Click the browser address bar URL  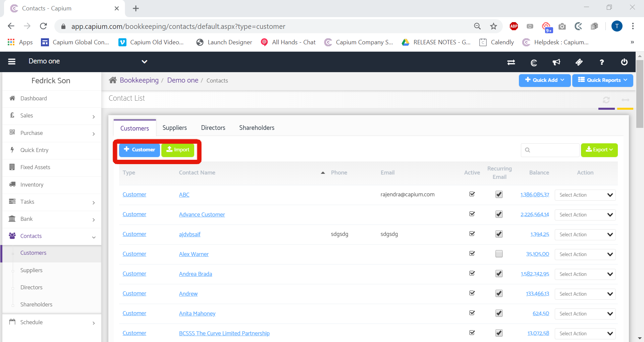[178, 27]
